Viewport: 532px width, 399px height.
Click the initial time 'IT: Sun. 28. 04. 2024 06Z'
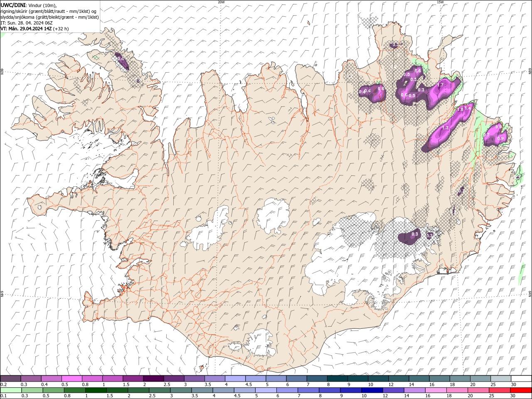27,23
